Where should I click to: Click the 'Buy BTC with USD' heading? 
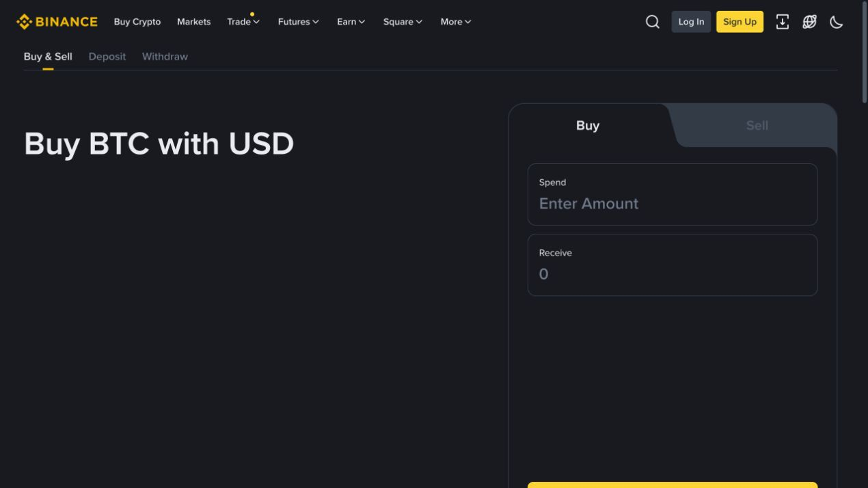159,144
